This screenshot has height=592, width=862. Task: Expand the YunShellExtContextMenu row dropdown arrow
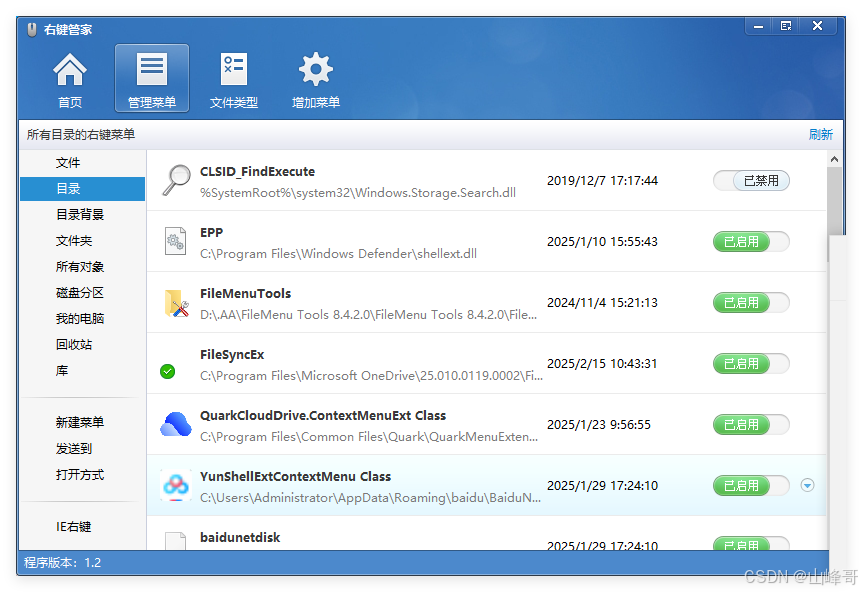pos(807,485)
